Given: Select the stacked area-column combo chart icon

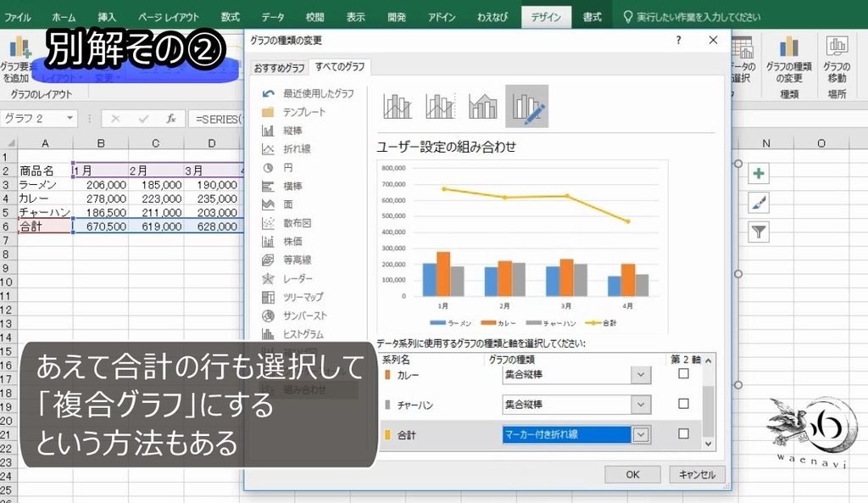Looking at the screenshot, I should (482, 106).
